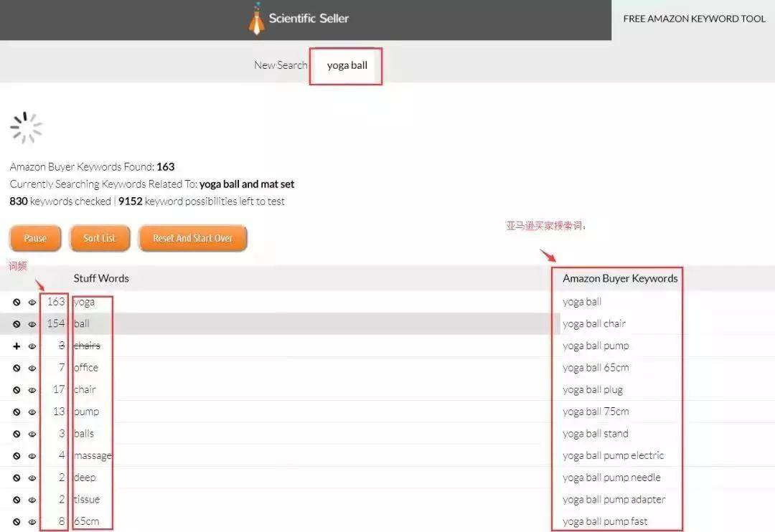
Task: Toggle eye icon for 'yoga' row
Action: 32,303
